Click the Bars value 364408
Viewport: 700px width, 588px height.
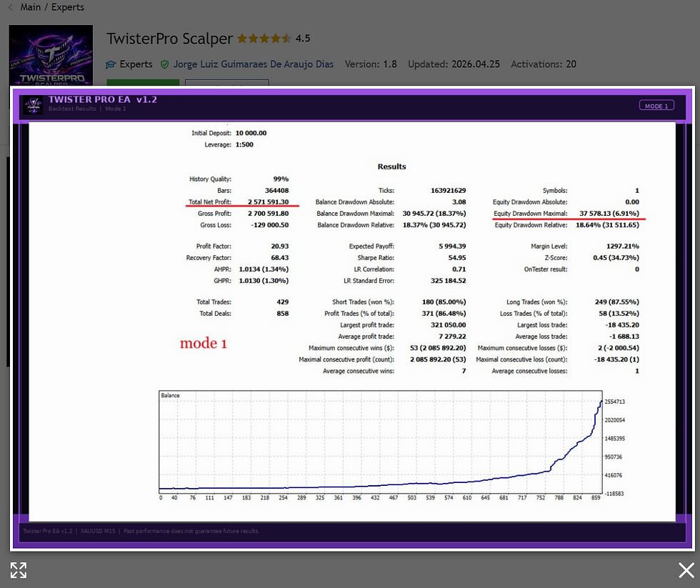coord(277,191)
